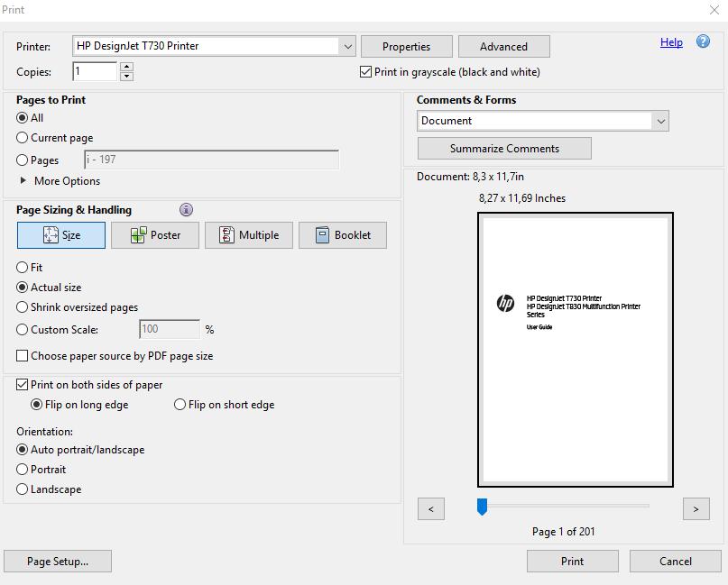This screenshot has height=585, width=728.
Task: Click the Help link
Action: pos(671,42)
